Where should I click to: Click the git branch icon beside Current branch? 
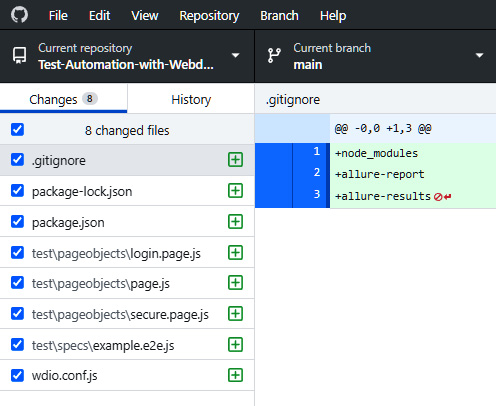[x=274, y=55]
